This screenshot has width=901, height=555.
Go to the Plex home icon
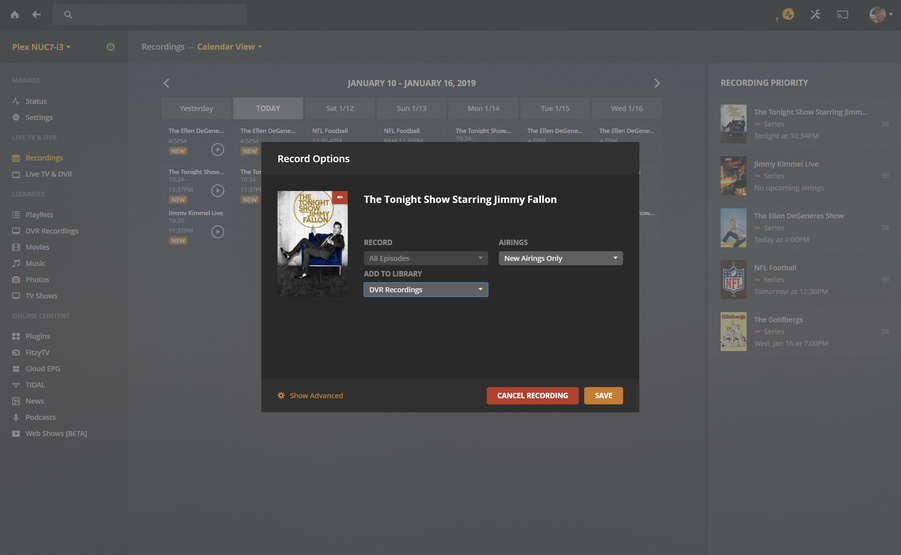coord(15,14)
